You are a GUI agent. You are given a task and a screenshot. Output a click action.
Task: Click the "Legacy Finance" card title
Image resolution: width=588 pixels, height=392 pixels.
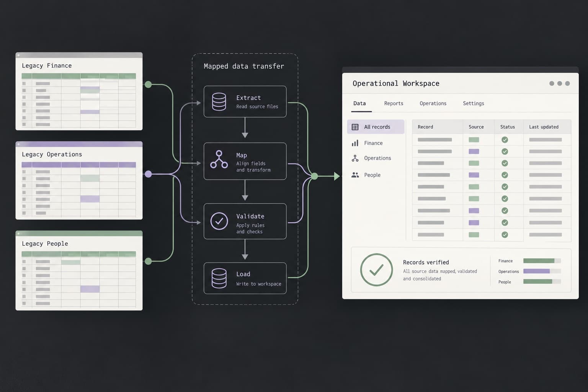47,65
